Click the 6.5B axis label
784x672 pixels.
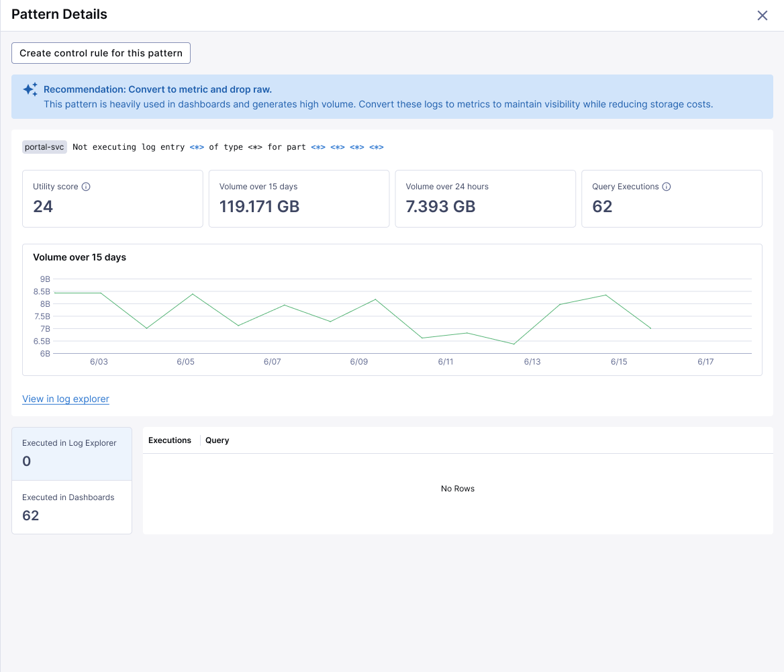42,341
